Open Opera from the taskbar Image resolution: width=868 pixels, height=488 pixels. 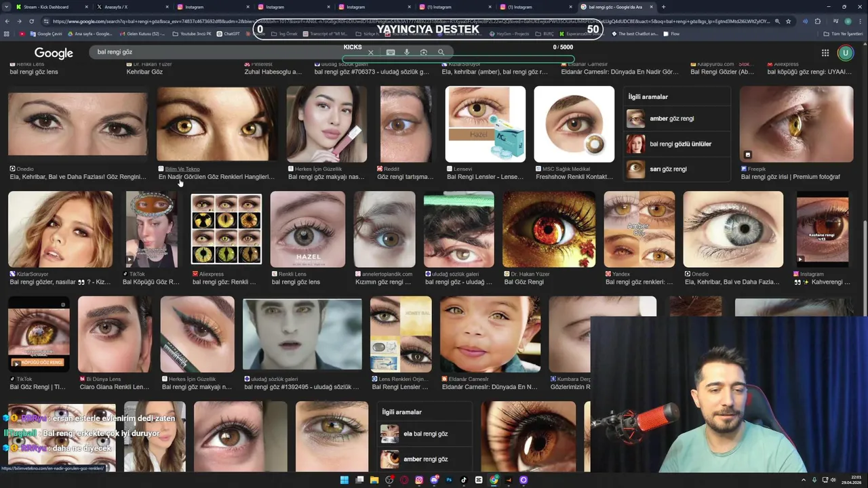pos(404,480)
